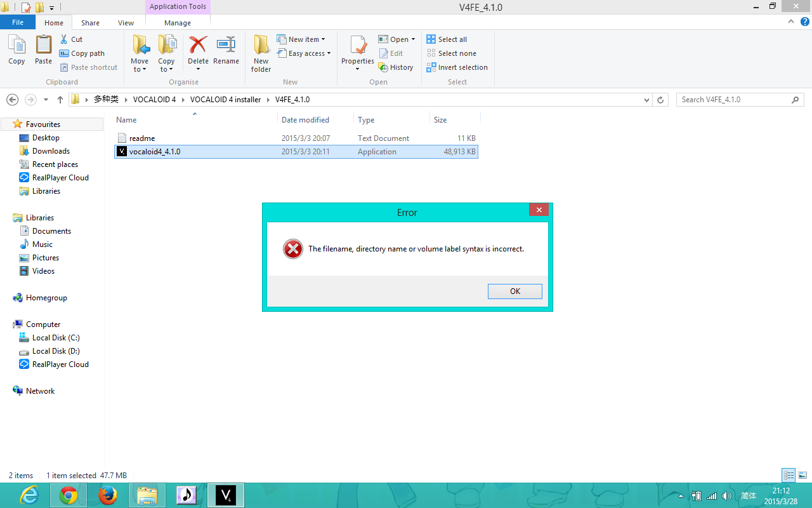Click the red Delete icon
812x508 pixels.
click(198, 46)
